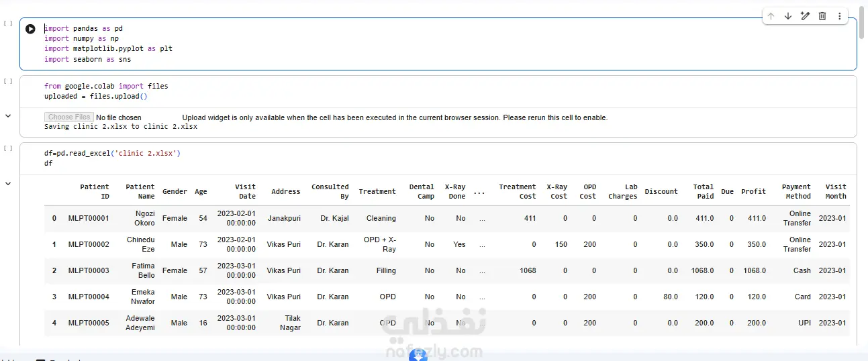This screenshot has height=361, width=868.
Task: Move the selected cell up
Action: (771, 16)
